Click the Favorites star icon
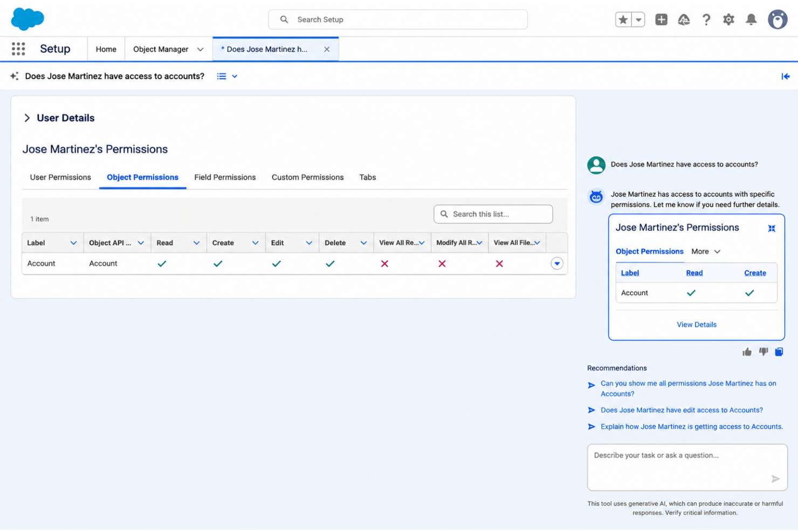The height and width of the screenshot is (532, 798). 623,20
